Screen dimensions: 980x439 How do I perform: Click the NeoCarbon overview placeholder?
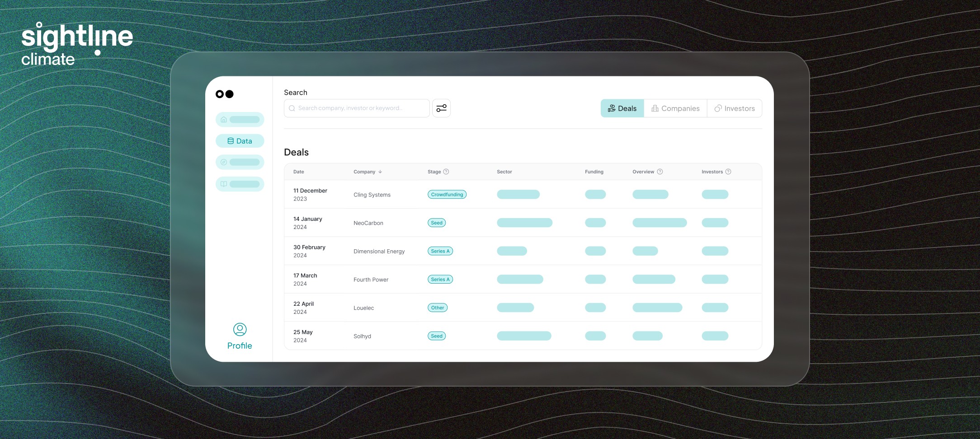click(660, 223)
